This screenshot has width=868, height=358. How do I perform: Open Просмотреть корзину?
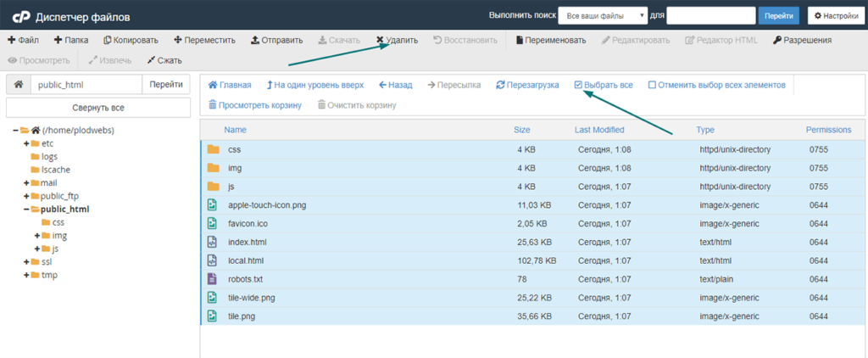point(254,104)
